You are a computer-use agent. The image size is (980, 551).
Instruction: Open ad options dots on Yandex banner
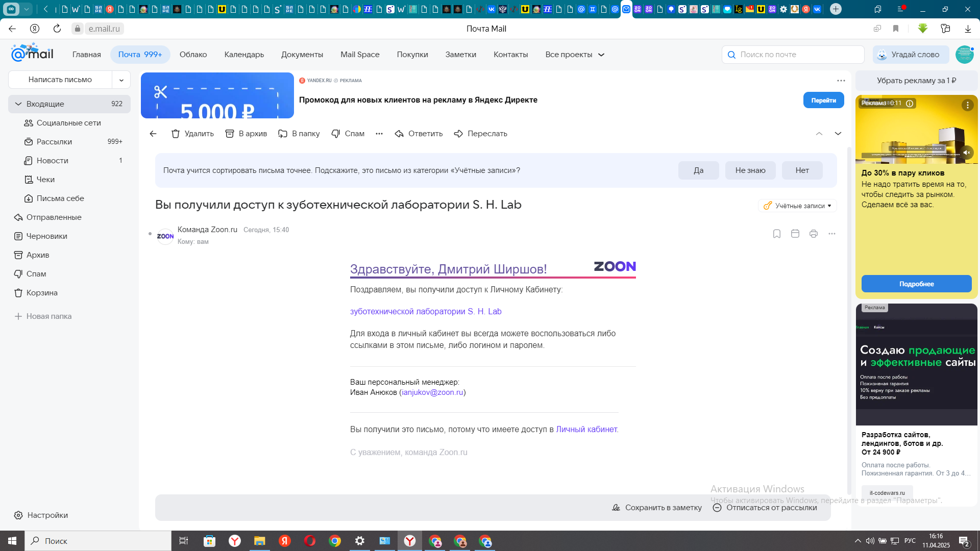pyautogui.click(x=841, y=81)
